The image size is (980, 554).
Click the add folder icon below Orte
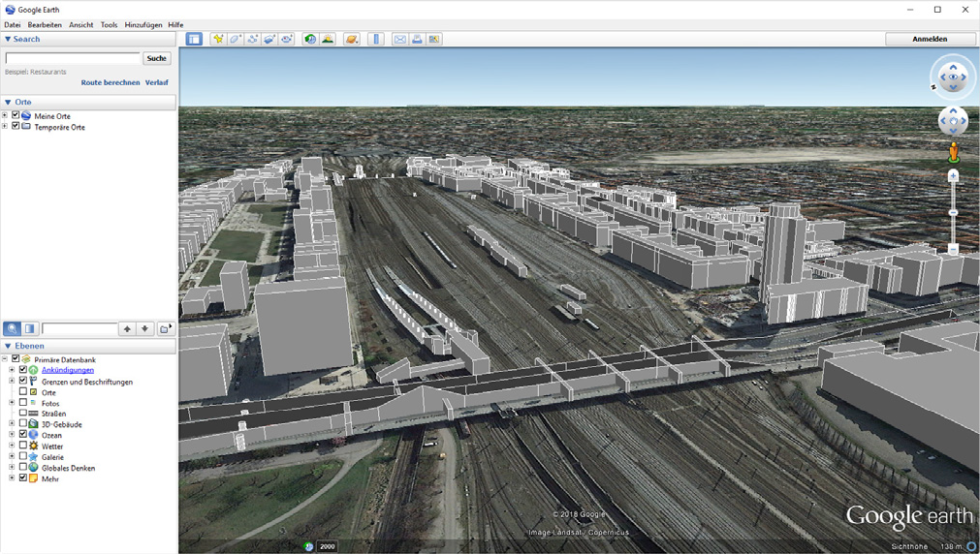click(165, 328)
